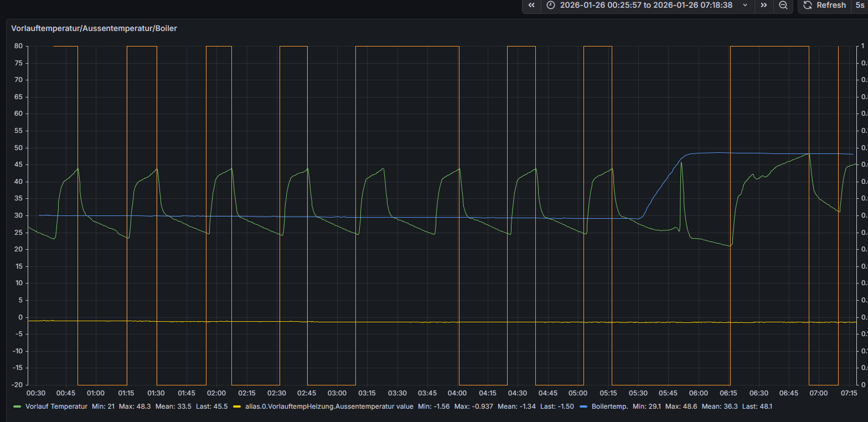Open green color swatch for Vorlauf Temperatur
This screenshot has height=422, width=868.
click(x=17, y=406)
